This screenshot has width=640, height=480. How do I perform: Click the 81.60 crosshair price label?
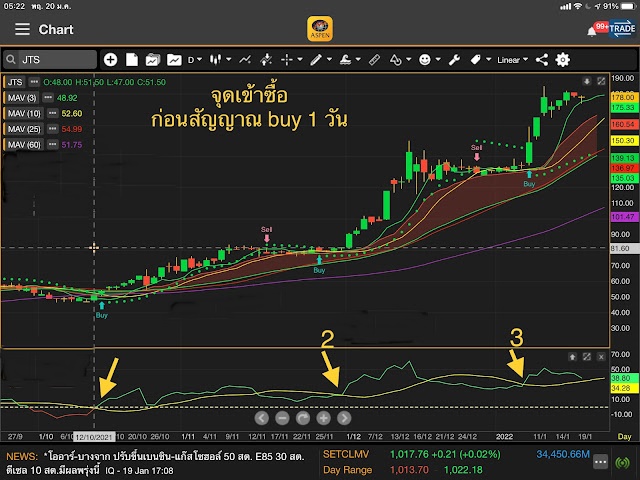pyautogui.click(x=624, y=248)
